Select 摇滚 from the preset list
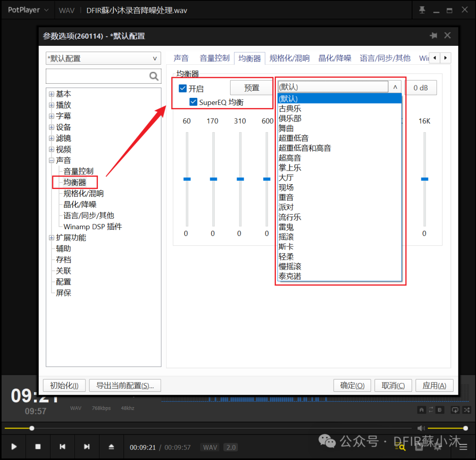Viewport: 476px width, 460px height. click(287, 237)
